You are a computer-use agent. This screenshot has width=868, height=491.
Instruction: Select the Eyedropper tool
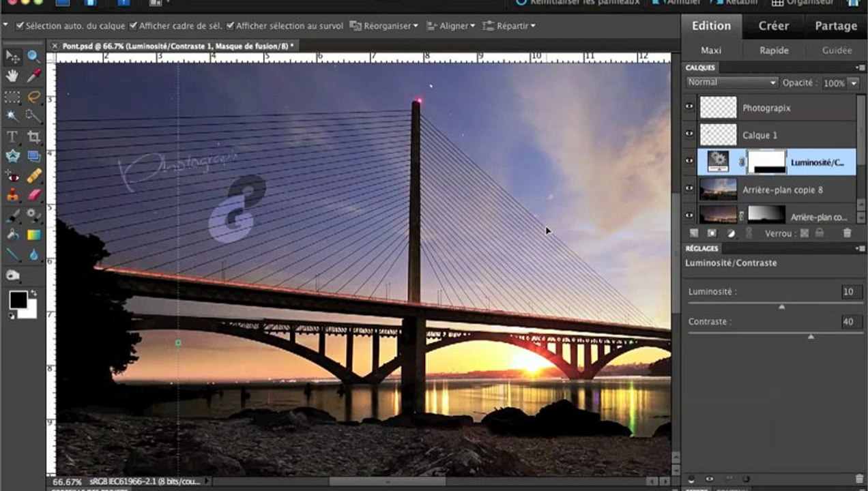(x=33, y=76)
